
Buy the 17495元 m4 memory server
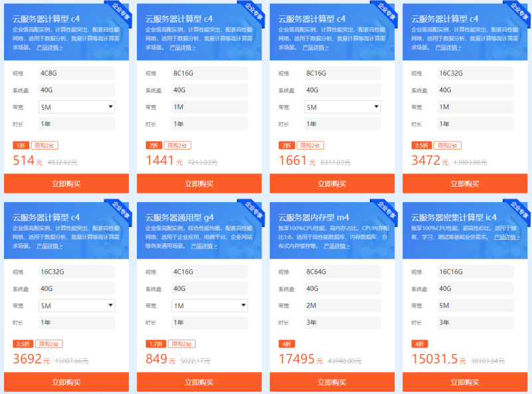332,382
